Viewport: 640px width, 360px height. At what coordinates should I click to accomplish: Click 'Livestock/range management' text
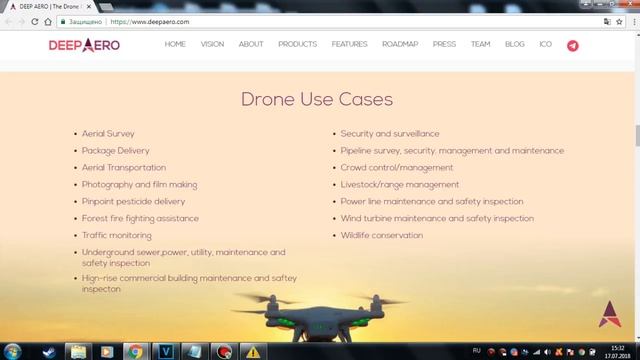pyautogui.click(x=400, y=185)
